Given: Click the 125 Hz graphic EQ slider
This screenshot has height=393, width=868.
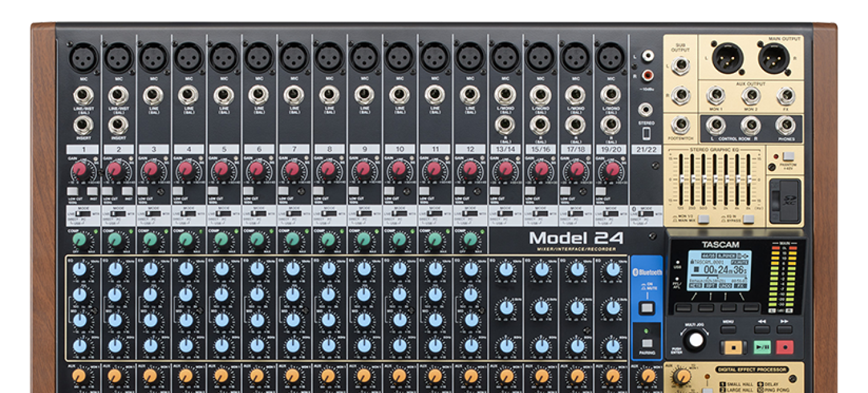Looking at the screenshot, I should point(682,178).
